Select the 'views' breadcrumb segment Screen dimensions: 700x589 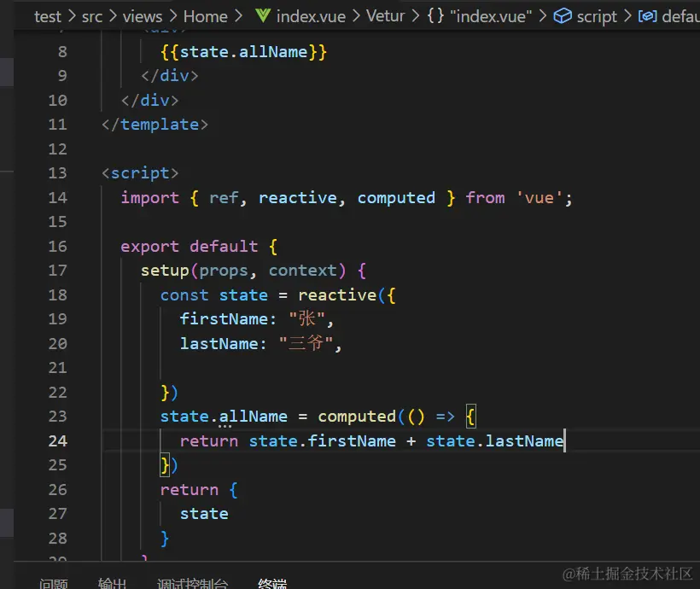(143, 16)
